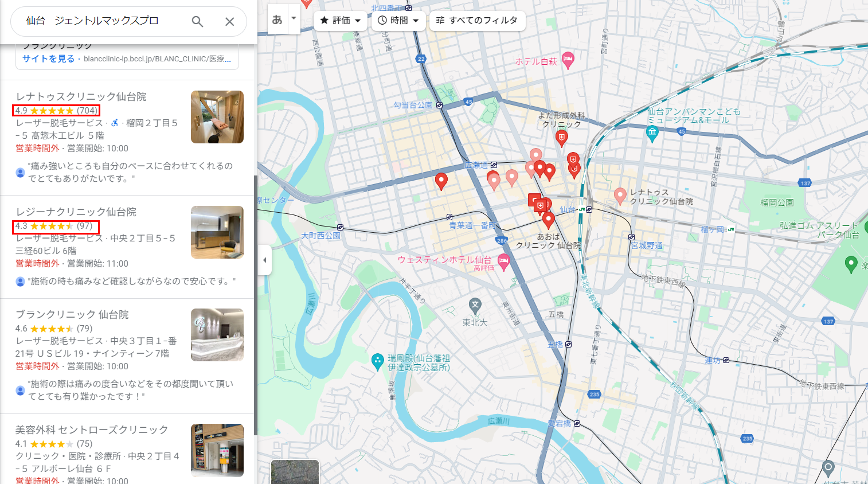Click 弘進ゴム アスリートパーク仙台 label
The image size is (868, 484).
(819, 230)
